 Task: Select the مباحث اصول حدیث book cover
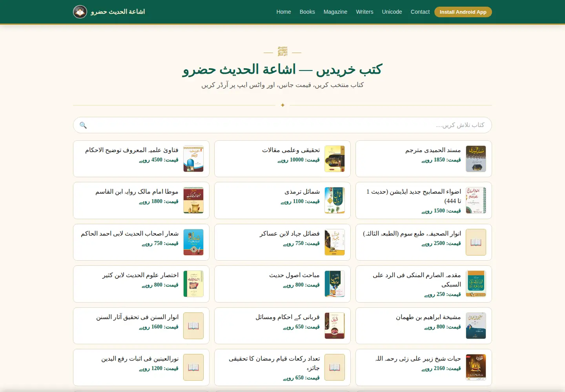pyautogui.click(x=335, y=284)
